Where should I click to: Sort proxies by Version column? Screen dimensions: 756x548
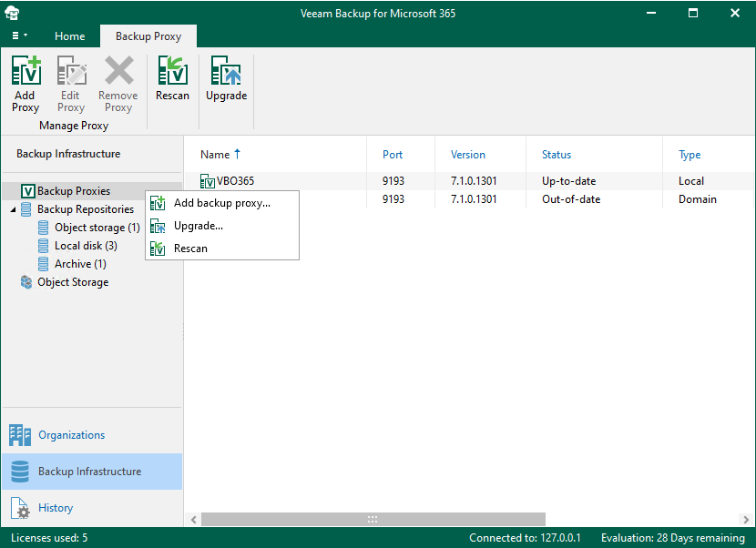click(467, 155)
